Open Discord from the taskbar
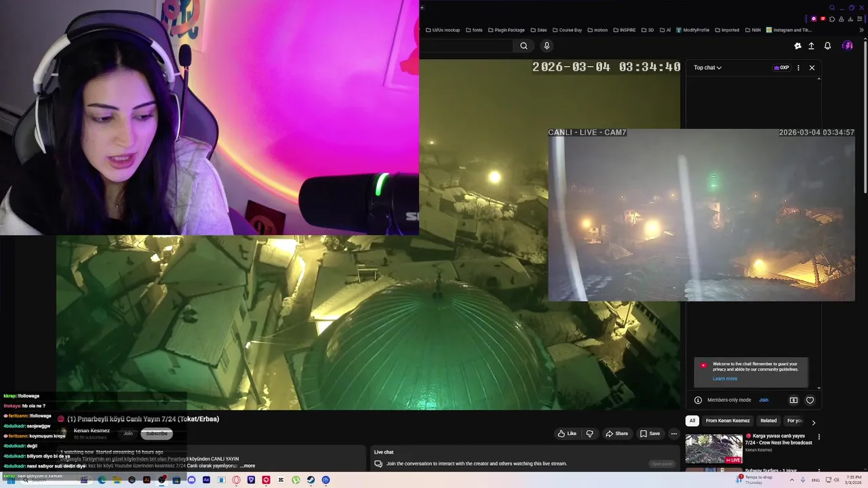This screenshot has height=488, width=868. [x=191, y=480]
